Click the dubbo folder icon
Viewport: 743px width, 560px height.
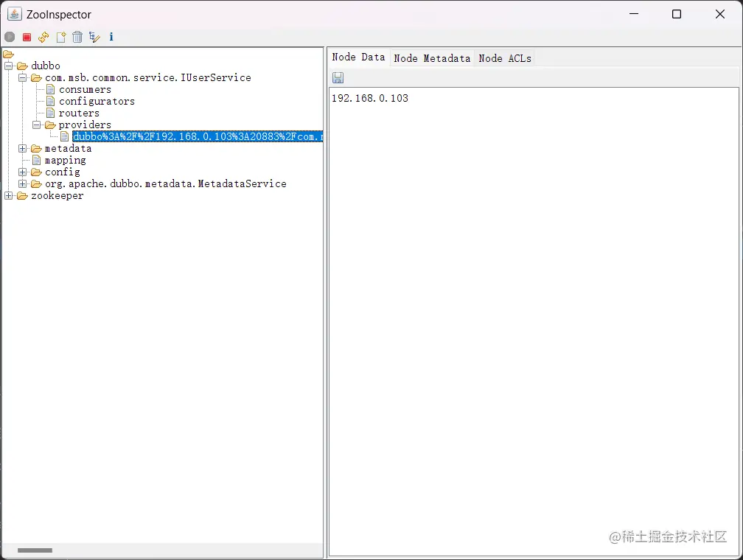22,66
